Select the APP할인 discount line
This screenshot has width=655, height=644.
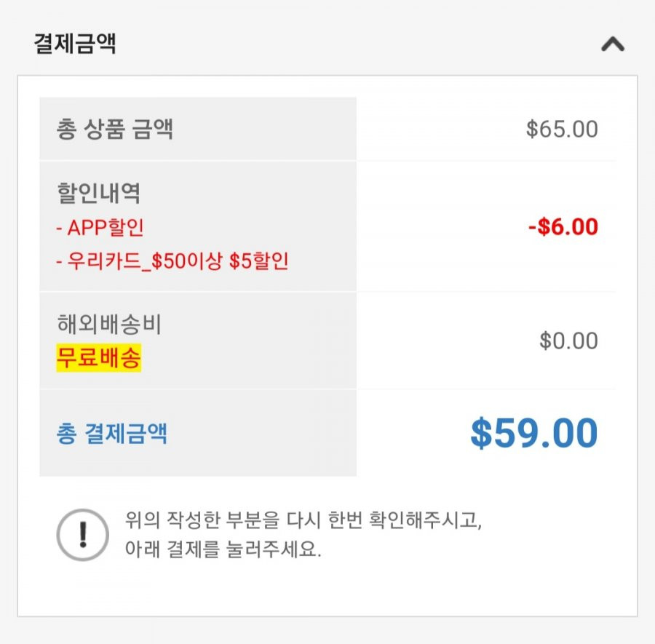pyautogui.click(x=100, y=228)
